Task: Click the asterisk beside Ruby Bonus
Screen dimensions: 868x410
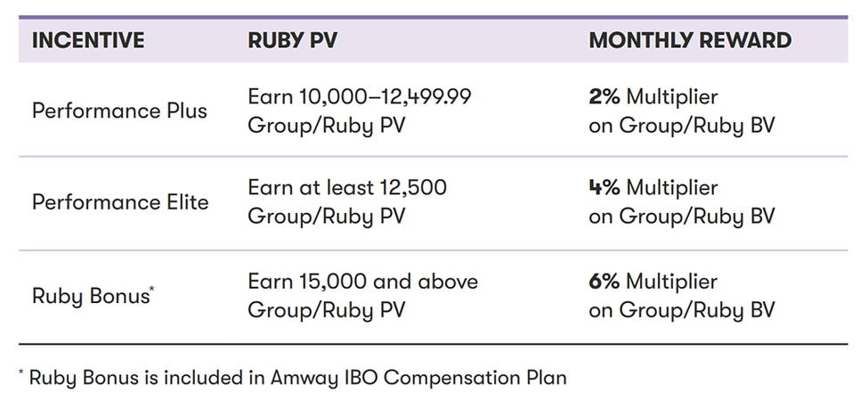Action: click(x=151, y=289)
